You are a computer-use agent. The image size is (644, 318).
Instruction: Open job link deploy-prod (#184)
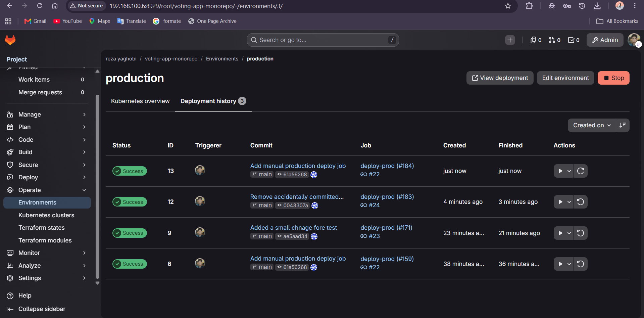[x=387, y=166]
